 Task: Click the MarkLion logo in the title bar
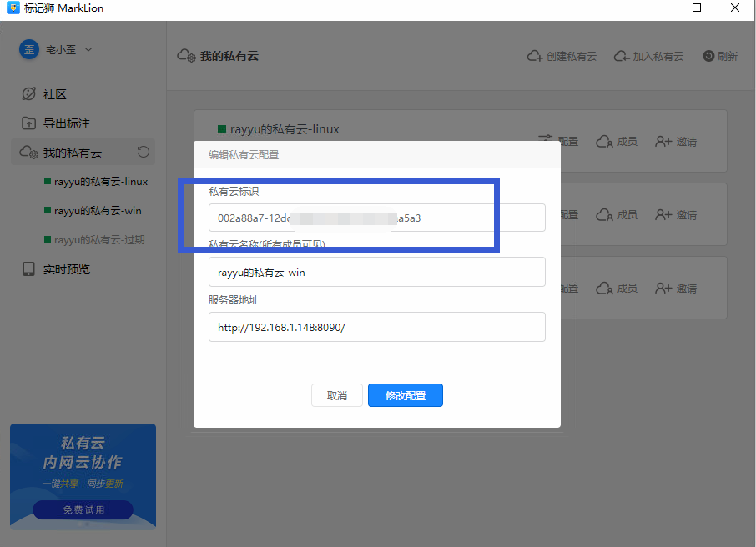pos(13,8)
